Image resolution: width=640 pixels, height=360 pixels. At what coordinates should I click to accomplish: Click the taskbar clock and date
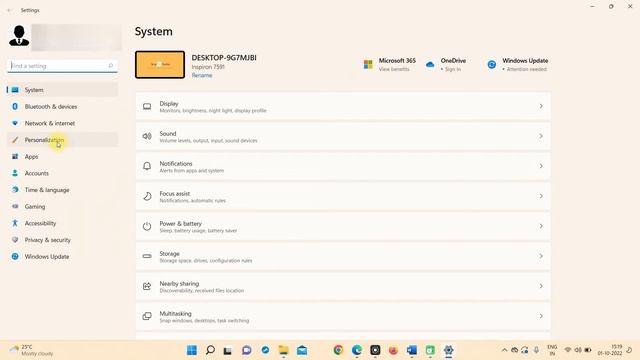click(x=610, y=350)
